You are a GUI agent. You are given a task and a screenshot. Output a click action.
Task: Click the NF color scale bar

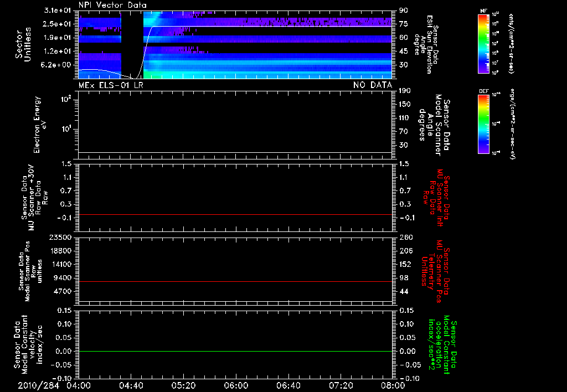(x=484, y=43)
